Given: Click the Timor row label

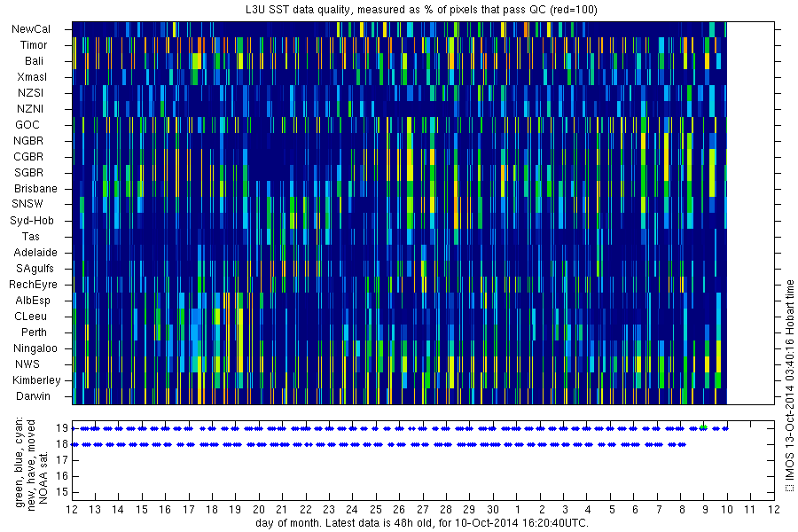Looking at the screenshot, I should 34,45.
